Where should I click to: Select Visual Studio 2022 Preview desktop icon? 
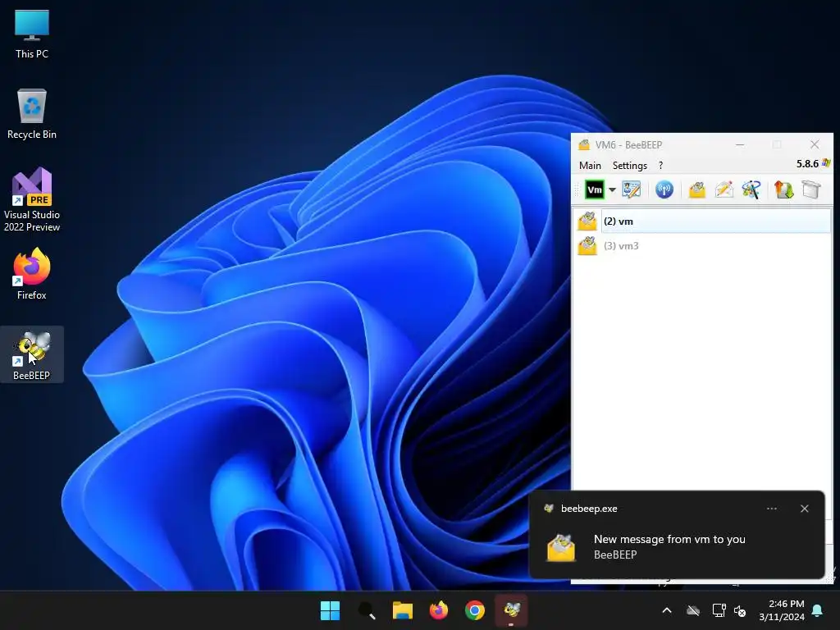[x=32, y=199]
